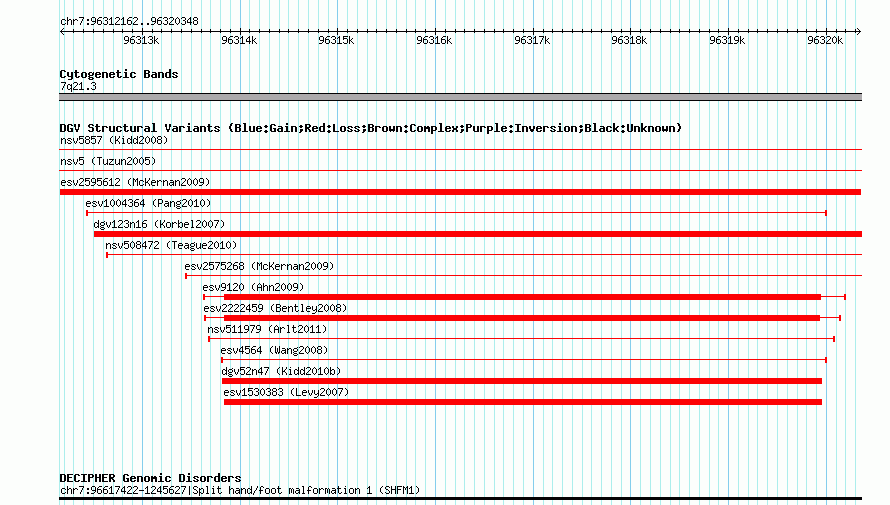The width and height of the screenshot is (890, 505).
Task: Click the 96315k ruler tick label
Action: point(336,40)
